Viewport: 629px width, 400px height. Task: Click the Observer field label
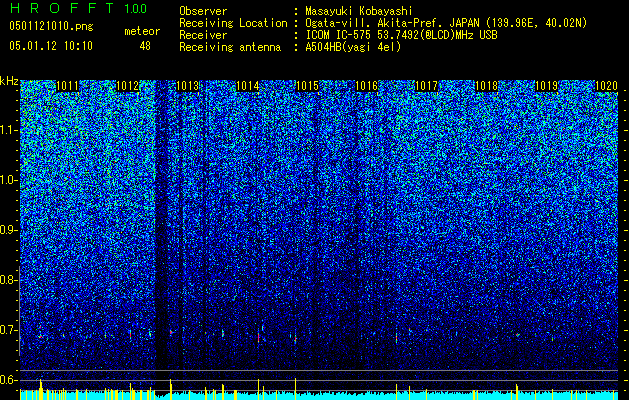203,11
